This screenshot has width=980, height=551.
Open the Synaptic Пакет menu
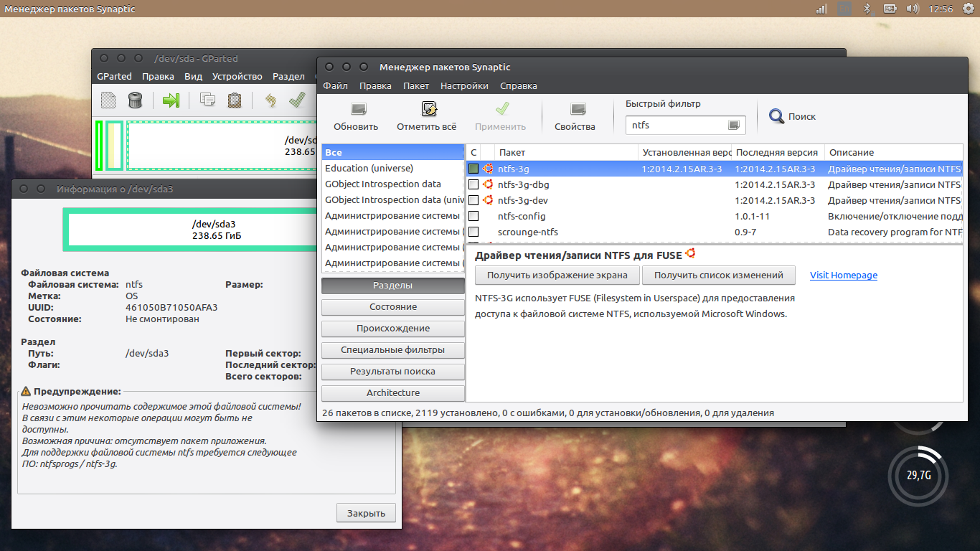click(x=416, y=85)
